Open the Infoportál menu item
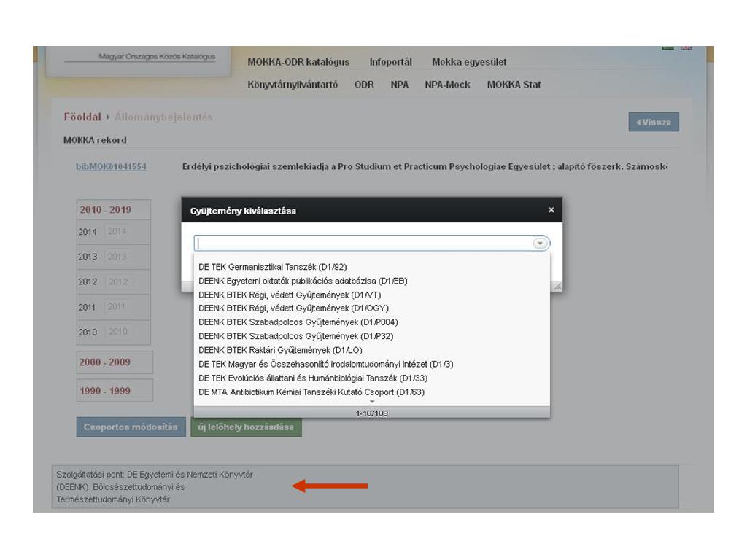The width and height of the screenshot is (747, 560). point(390,62)
